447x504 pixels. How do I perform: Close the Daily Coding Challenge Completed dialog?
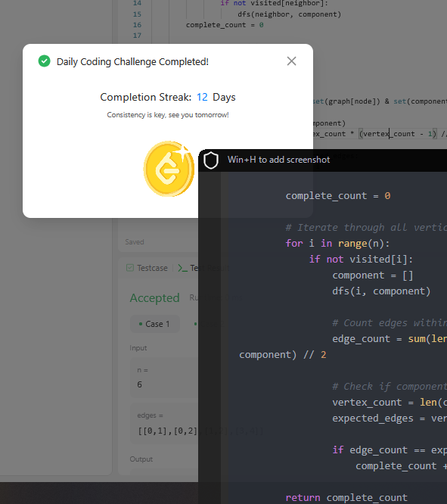tap(291, 61)
